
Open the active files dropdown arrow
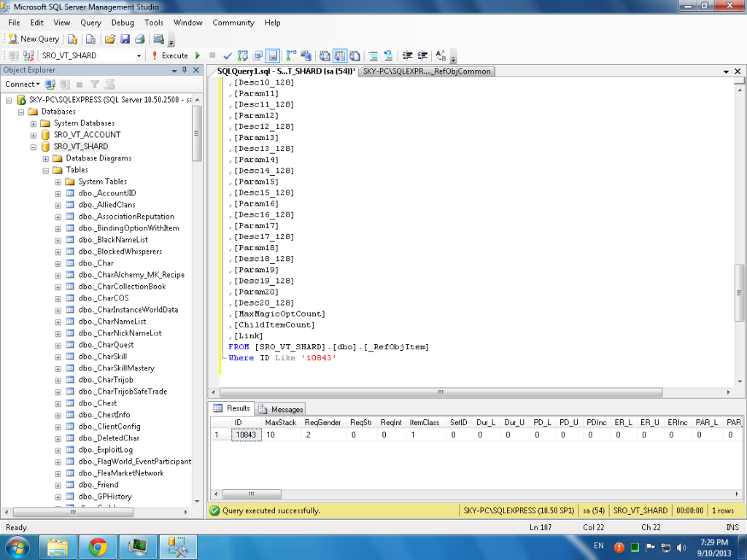click(726, 71)
